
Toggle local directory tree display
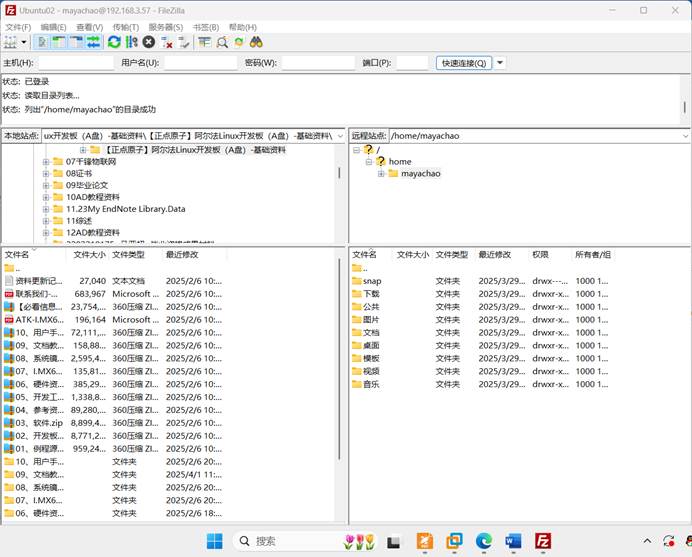[58, 42]
